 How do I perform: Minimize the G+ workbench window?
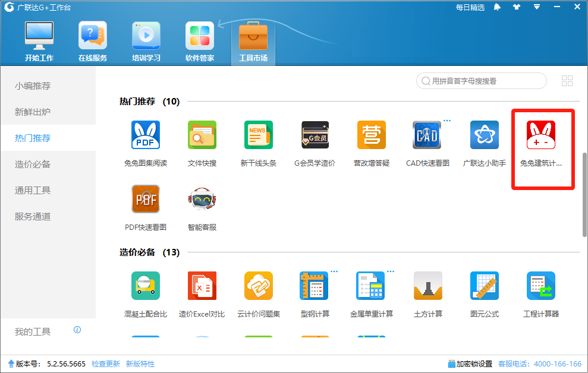pos(557,7)
